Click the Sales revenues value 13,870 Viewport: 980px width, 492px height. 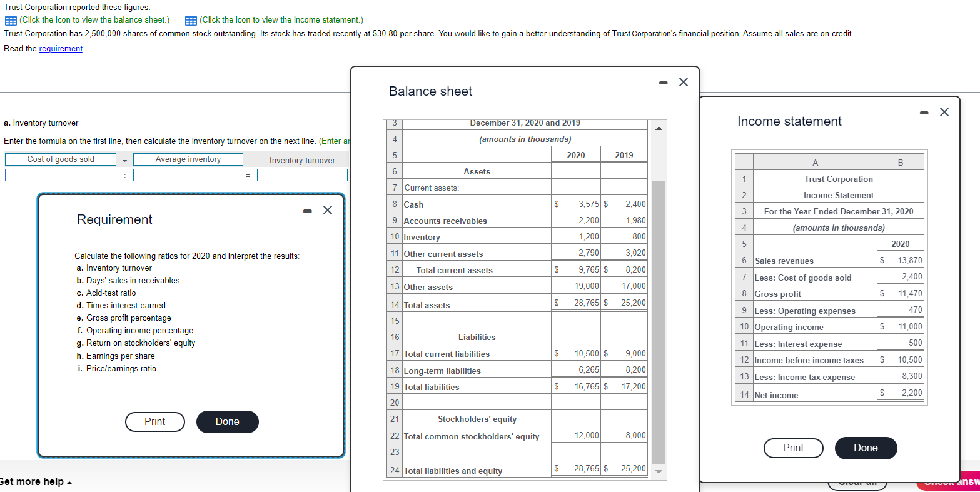(910, 260)
